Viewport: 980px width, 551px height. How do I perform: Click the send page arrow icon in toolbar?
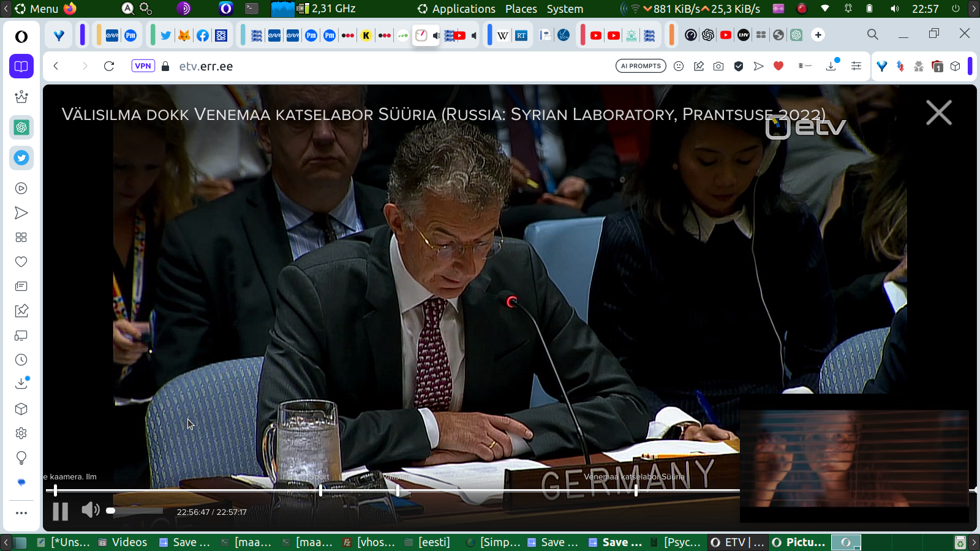(x=759, y=66)
